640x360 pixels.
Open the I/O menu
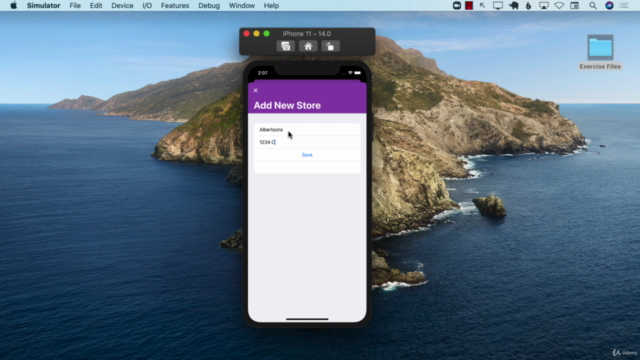147,6
